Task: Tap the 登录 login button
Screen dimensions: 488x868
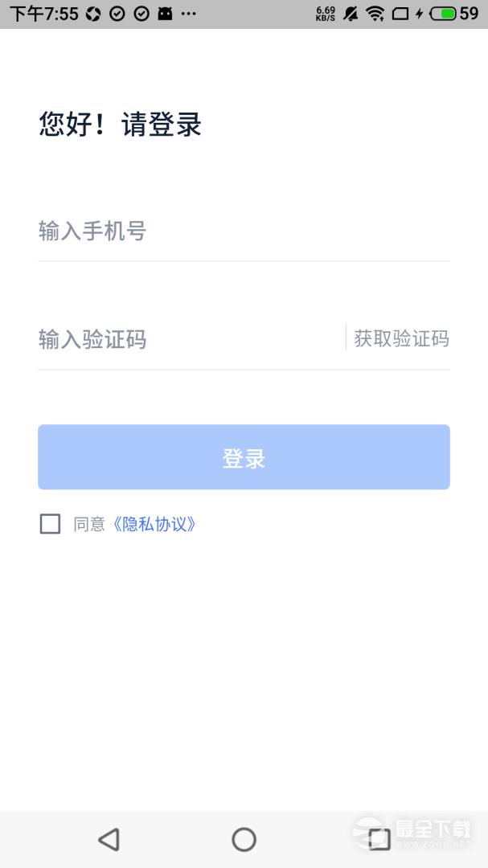Action: coord(244,457)
